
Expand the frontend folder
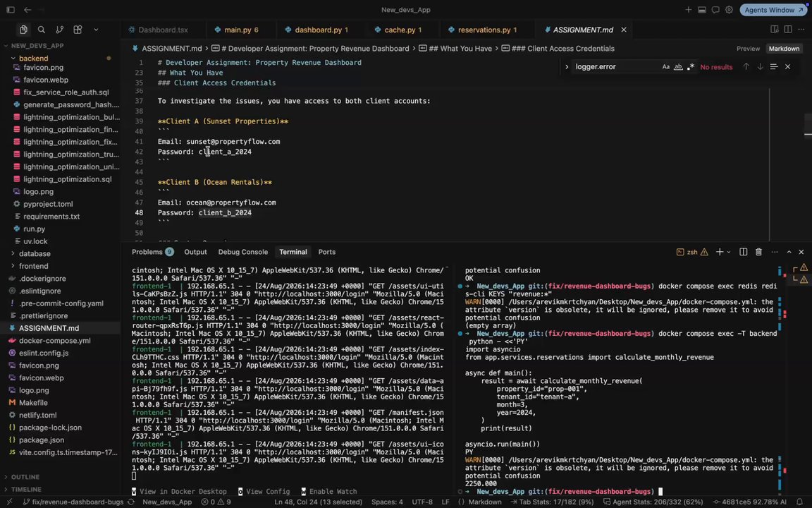34,266
